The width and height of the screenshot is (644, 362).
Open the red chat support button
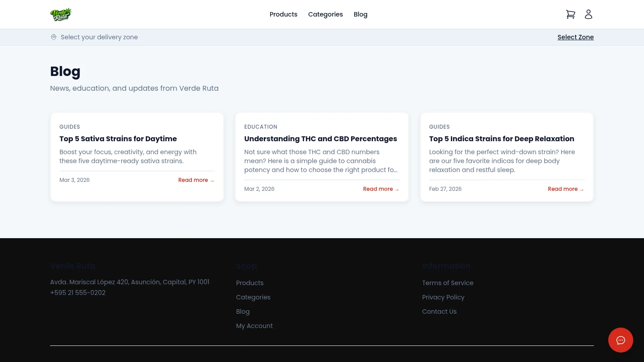tap(620, 340)
